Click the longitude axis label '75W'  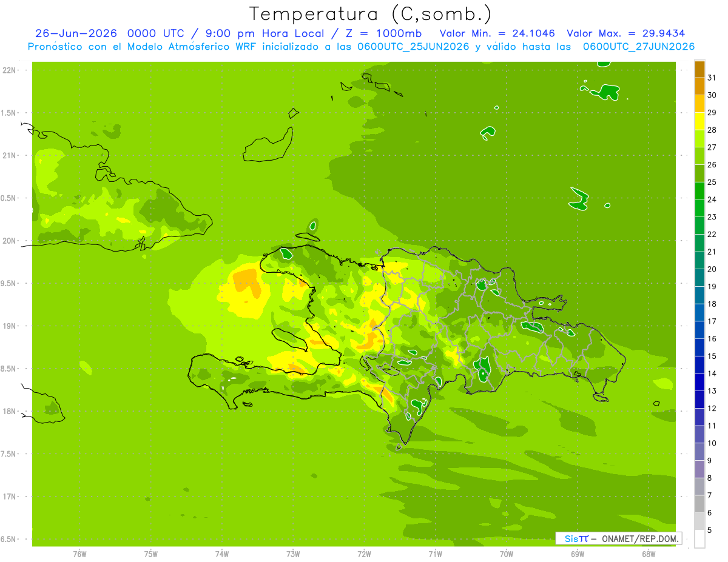point(151,554)
